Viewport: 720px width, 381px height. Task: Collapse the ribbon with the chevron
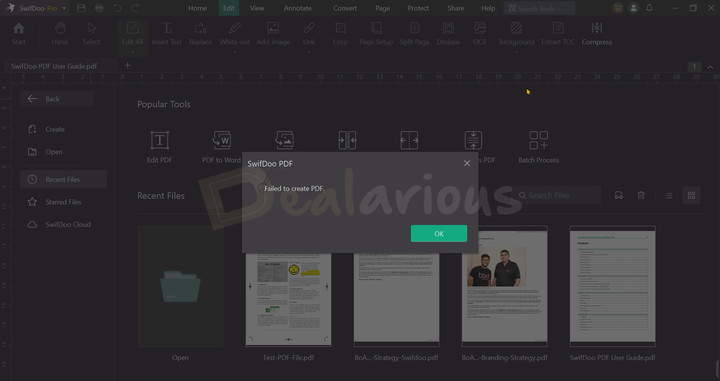point(710,67)
